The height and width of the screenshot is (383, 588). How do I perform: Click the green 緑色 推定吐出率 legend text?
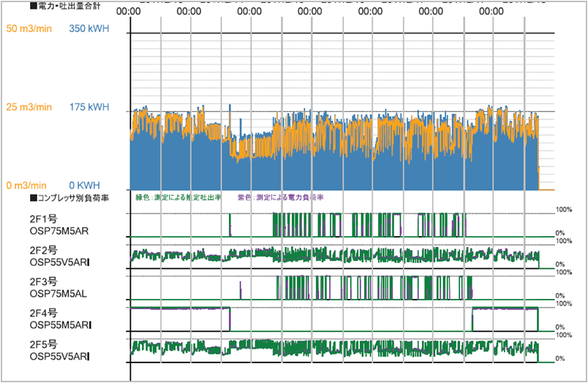click(178, 197)
